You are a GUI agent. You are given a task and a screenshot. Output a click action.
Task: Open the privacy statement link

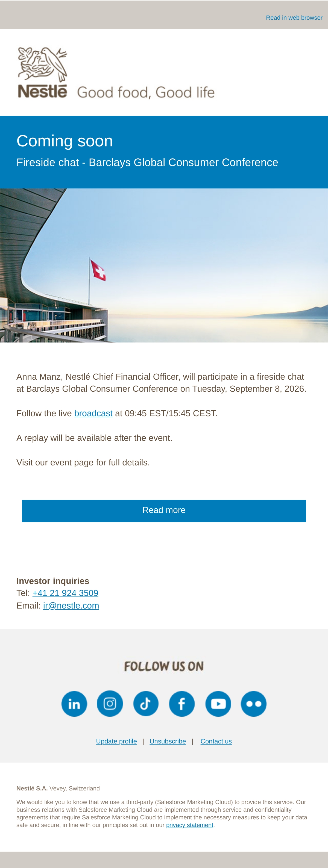click(x=189, y=825)
